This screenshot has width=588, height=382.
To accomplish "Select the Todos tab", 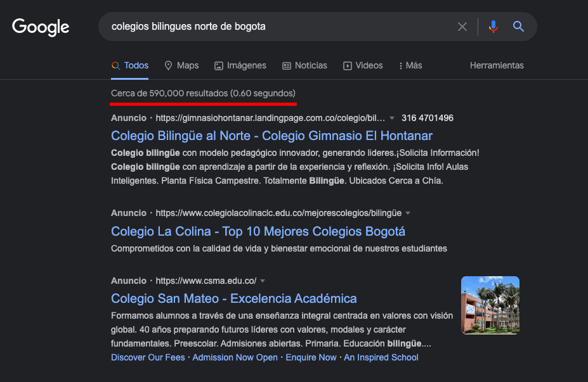I will (130, 65).
